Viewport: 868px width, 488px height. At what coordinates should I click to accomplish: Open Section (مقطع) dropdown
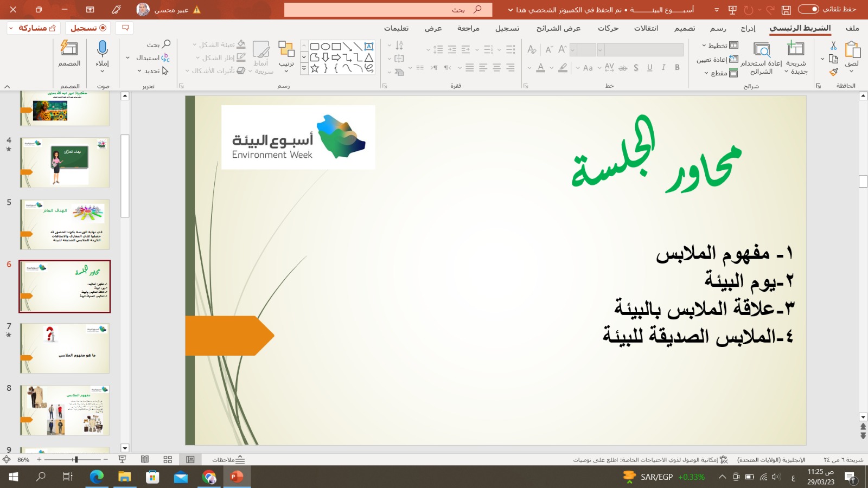[721, 73]
